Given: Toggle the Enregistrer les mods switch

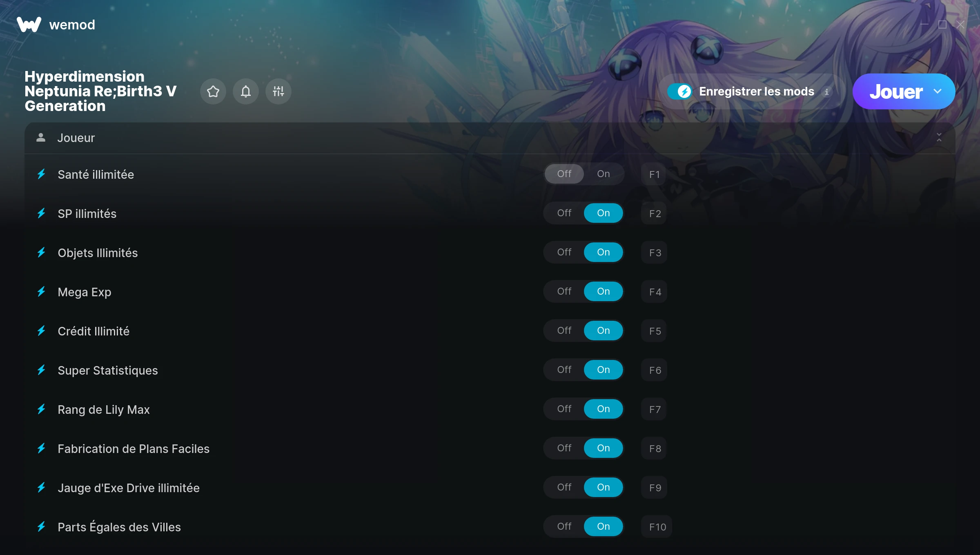Looking at the screenshot, I should 679,91.
